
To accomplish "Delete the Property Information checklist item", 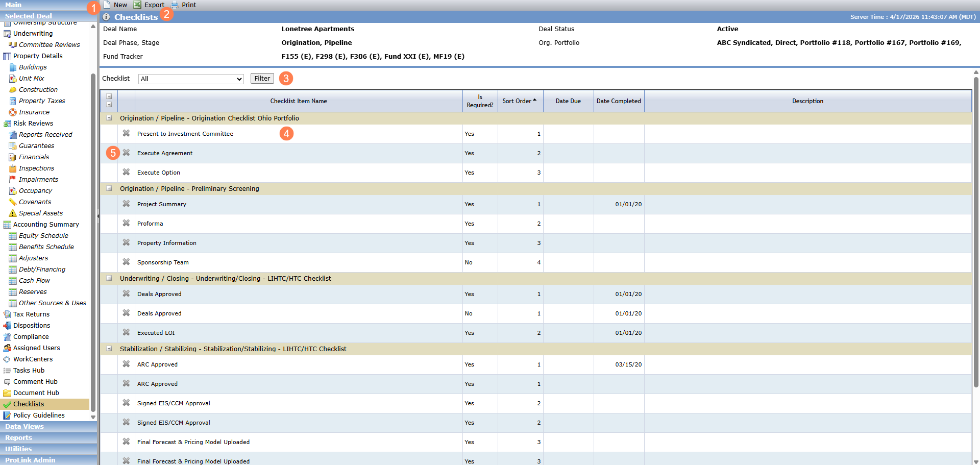I will point(126,242).
